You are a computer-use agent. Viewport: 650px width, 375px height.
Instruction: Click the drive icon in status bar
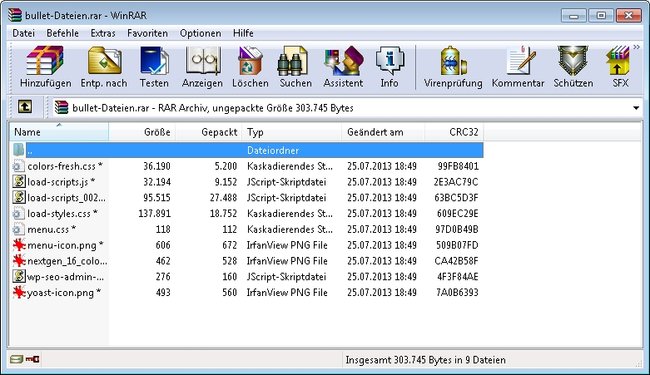click(17, 359)
